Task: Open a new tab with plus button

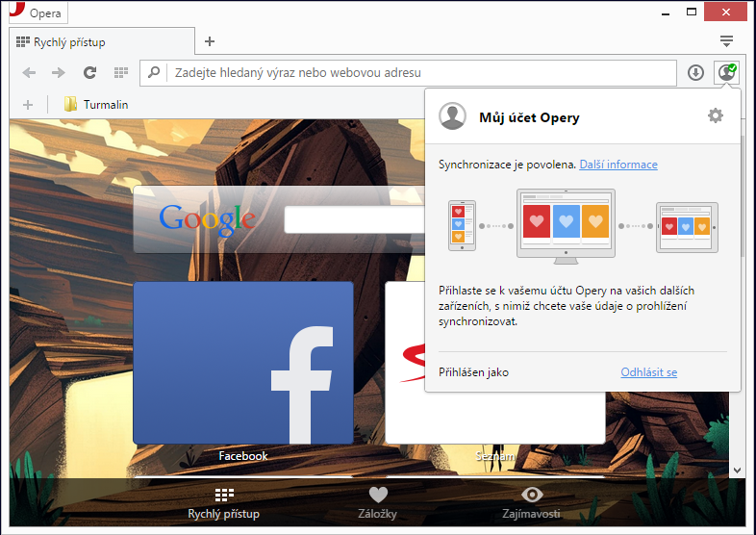Action: (x=210, y=41)
